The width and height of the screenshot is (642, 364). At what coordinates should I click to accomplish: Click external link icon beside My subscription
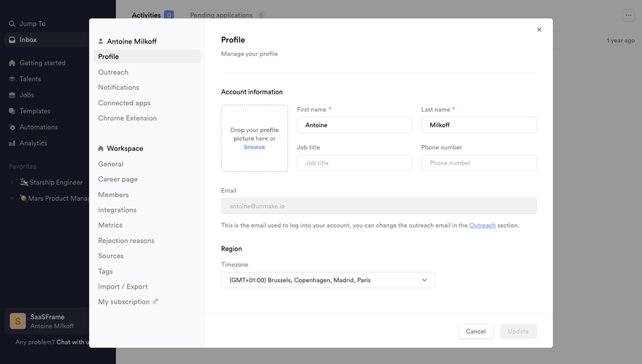pos(155,302)
